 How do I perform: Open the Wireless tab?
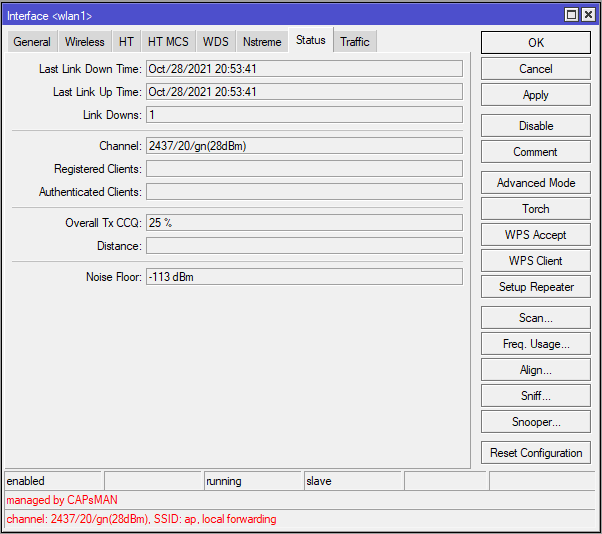84,41
